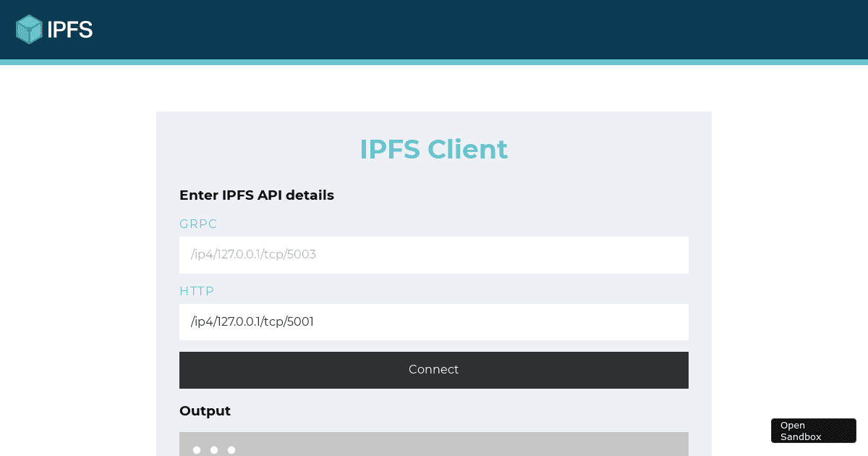The image size is (868, 456).
Task: Click the IPFS Client title heading
Action: [x=433, y=149]
